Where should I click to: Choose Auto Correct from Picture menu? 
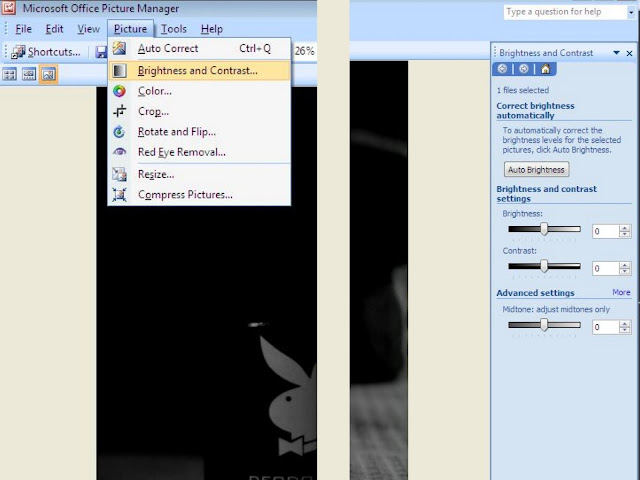point(199,49)
